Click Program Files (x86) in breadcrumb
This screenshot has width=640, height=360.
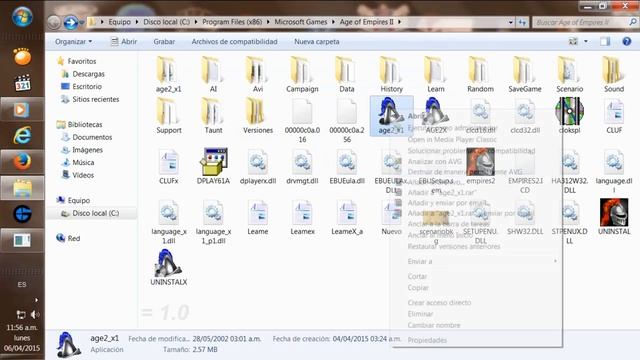pyautogui.click(x=232, y=22)
